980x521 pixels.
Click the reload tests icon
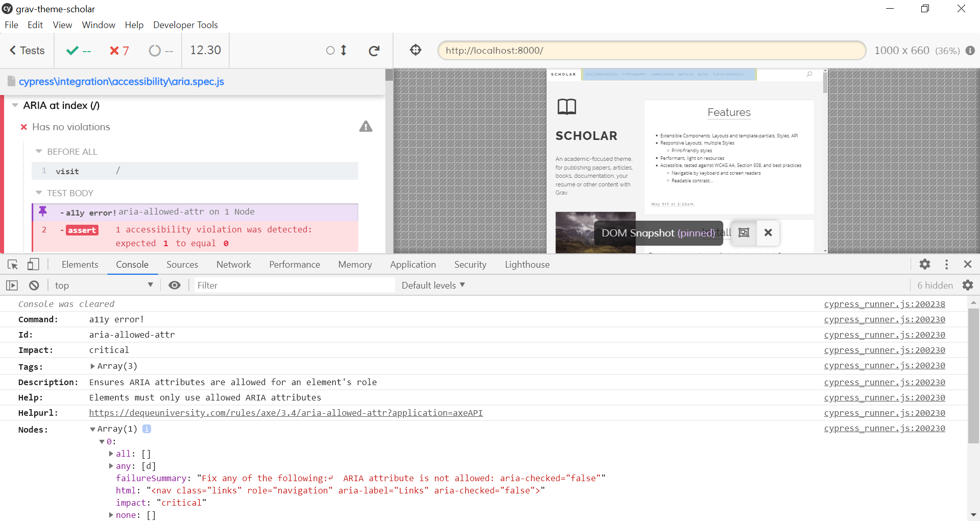click(x=374, y=51)
